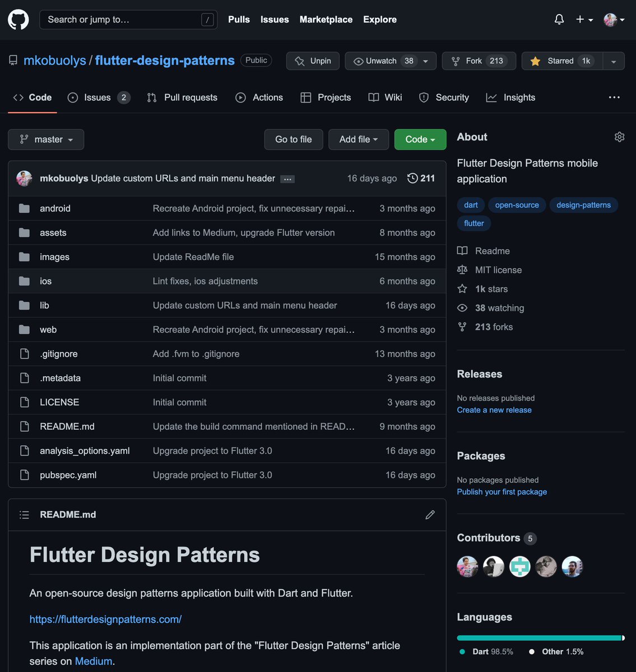Open the Projects tab
This screenshot has width=636, height=672.
(326, 97)
